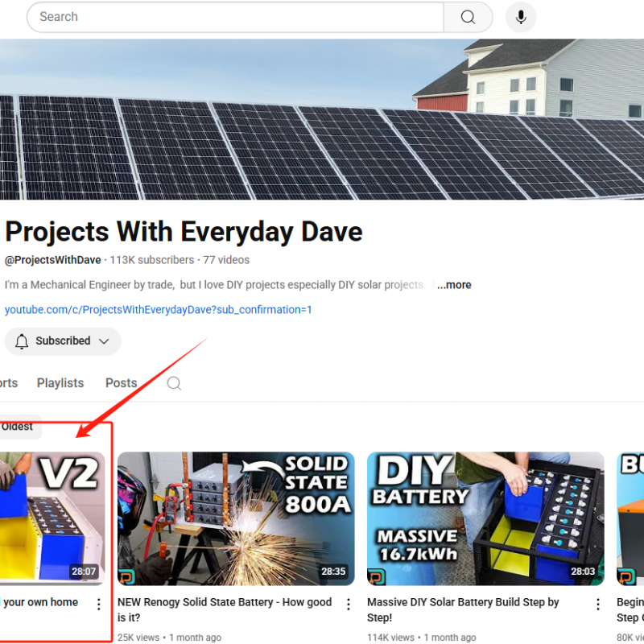Open the NEW Renogy Solid State Battery title
Viewport: 644px width, 644px height.
tap(225, 609)
